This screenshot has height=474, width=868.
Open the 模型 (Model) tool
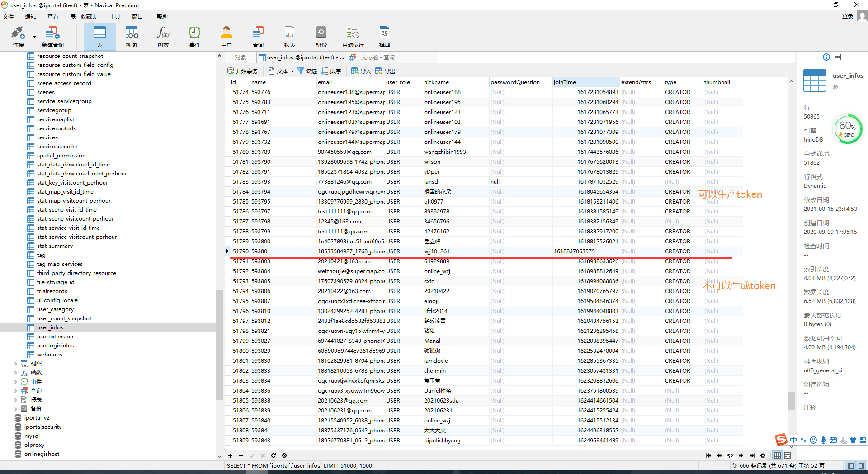click(x=384, y=37)
